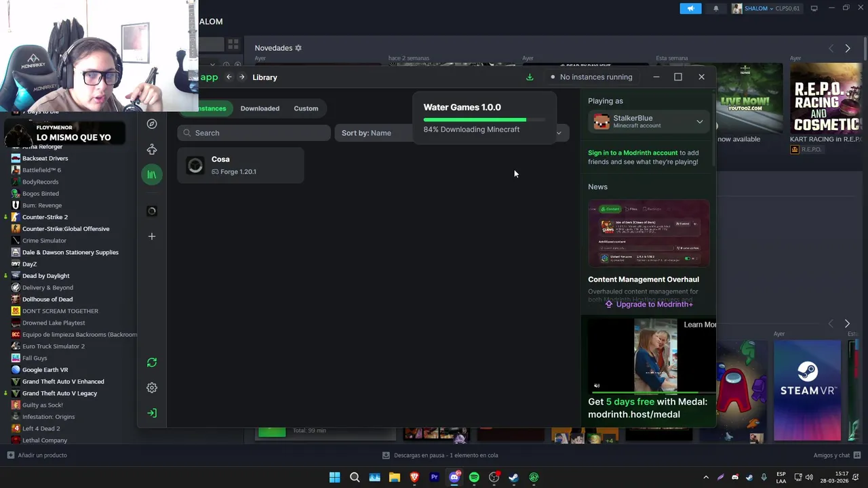Show hidden system tray icons
This screenshot has width=868, height=488.
click(705, 477)
